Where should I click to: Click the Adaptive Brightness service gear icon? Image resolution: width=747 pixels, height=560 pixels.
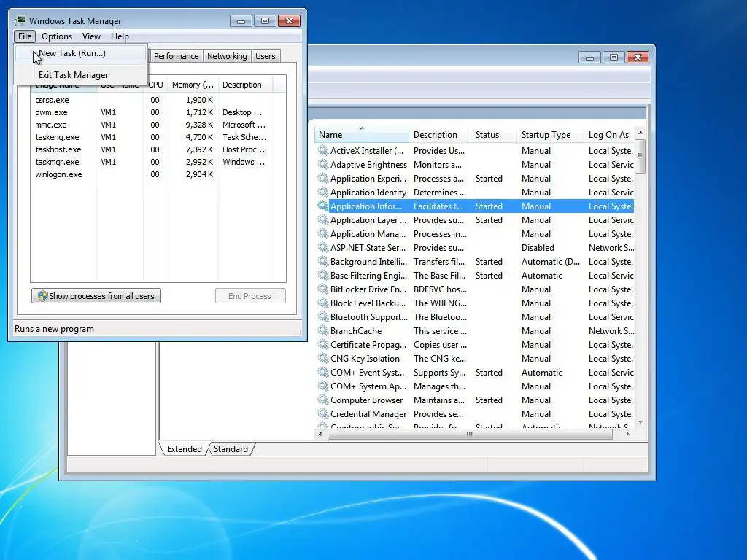[323, 164]
